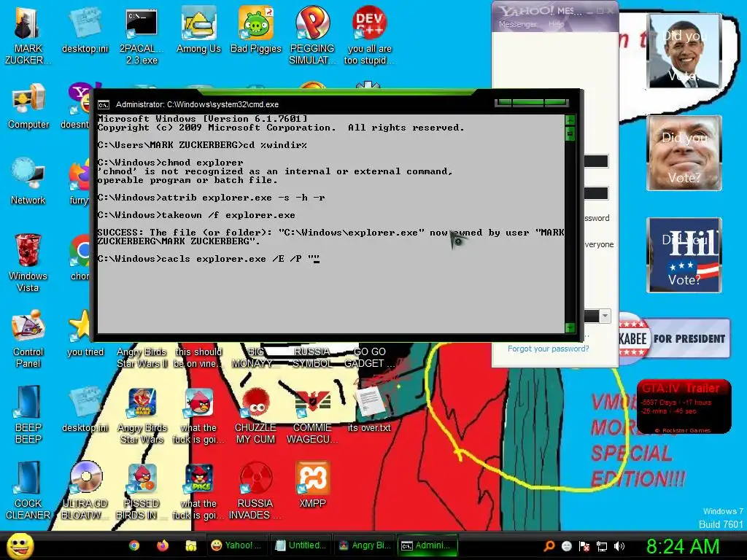Open the 2PACAL 2.3.exe shortcut

pos(142,36)
